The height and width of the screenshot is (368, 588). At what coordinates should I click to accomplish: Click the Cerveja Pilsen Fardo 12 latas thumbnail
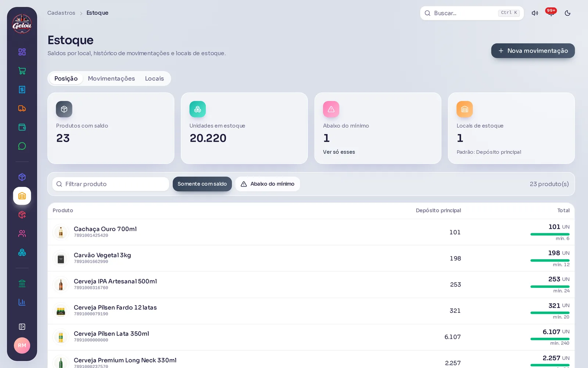pyautogui.click(x=61, y=311)
